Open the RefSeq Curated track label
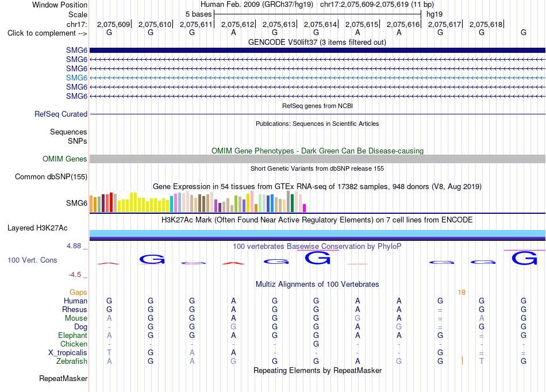546x392 pixels. click(x=61, y=114)
